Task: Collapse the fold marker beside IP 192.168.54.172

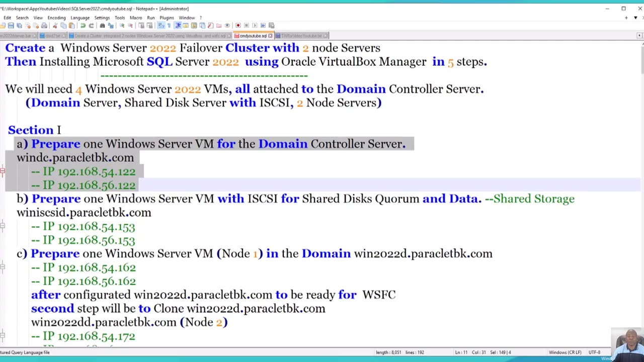Action: [x=3, y=336]
